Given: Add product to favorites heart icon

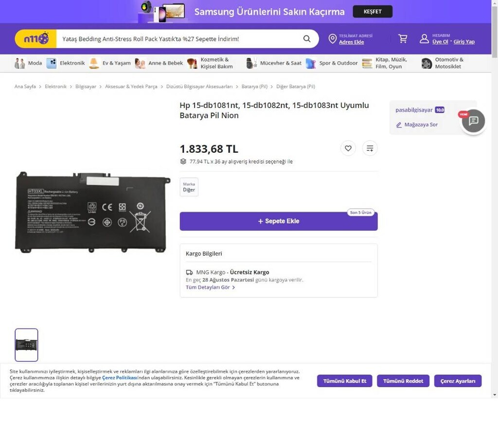Looking at the screenshot, I should tap(348, 148).
